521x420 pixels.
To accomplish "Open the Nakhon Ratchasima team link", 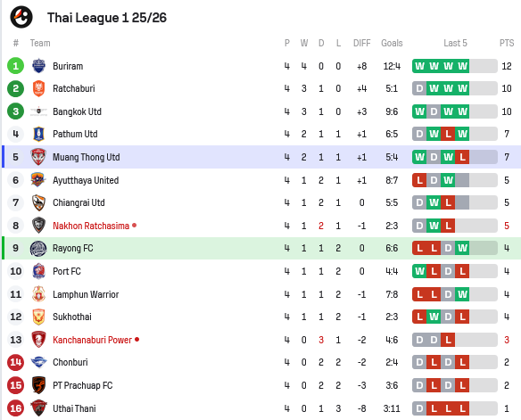I will (91, 226).
